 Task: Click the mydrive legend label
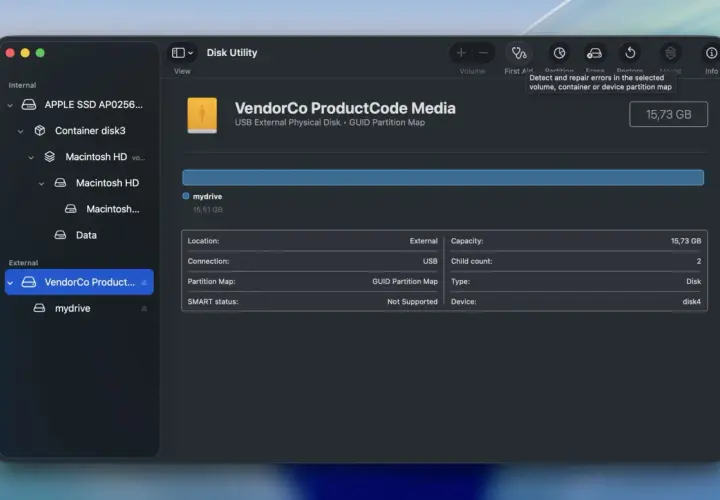tap(207, 197)
